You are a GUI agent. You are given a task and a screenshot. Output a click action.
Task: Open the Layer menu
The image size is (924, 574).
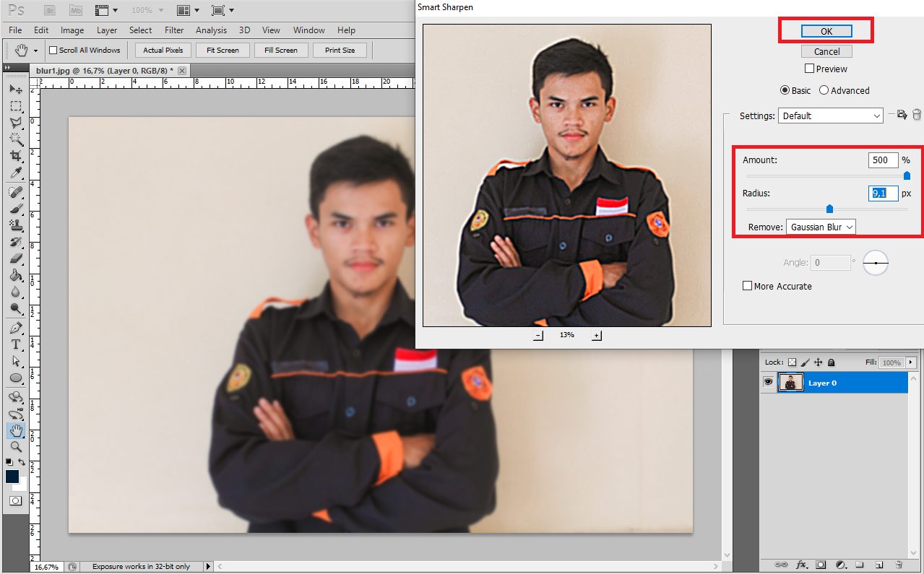coord(107,30)
